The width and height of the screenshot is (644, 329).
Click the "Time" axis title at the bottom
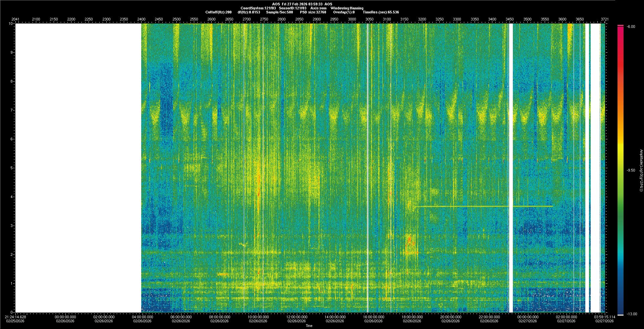pyautogui.click(x=309, y=326)
